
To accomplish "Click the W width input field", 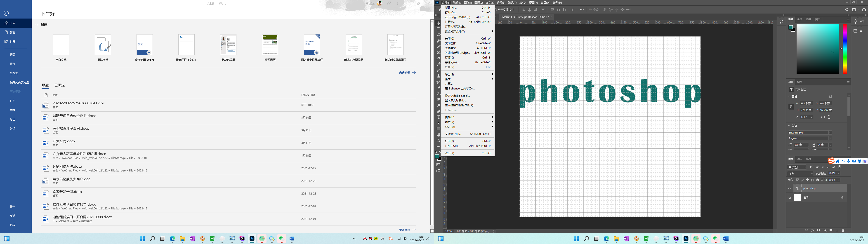I will (806, 103).
